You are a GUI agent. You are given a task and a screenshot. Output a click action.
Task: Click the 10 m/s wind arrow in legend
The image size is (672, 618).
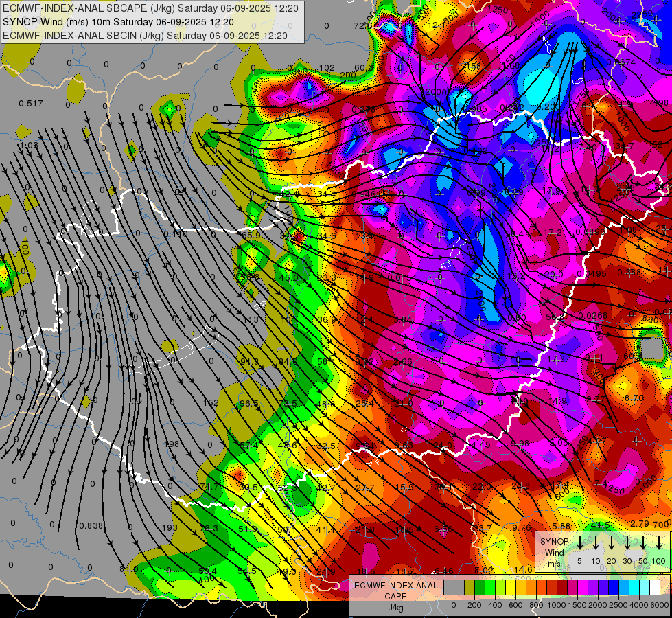595,542
